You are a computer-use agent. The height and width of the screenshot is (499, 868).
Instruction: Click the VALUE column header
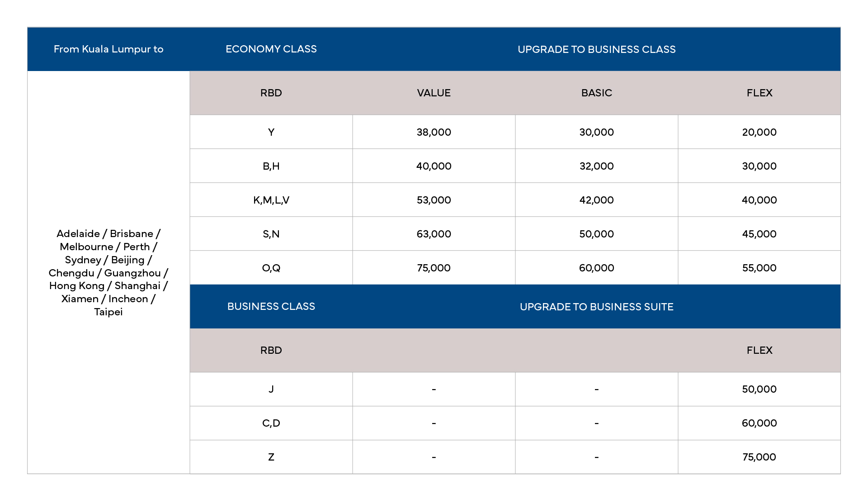pos(434,93)
